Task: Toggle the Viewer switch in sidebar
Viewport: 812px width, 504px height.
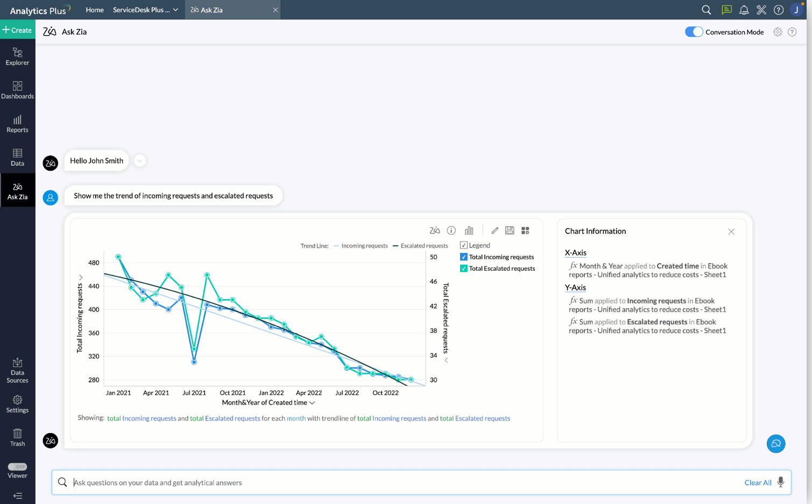Action: (x=17, y=467)
